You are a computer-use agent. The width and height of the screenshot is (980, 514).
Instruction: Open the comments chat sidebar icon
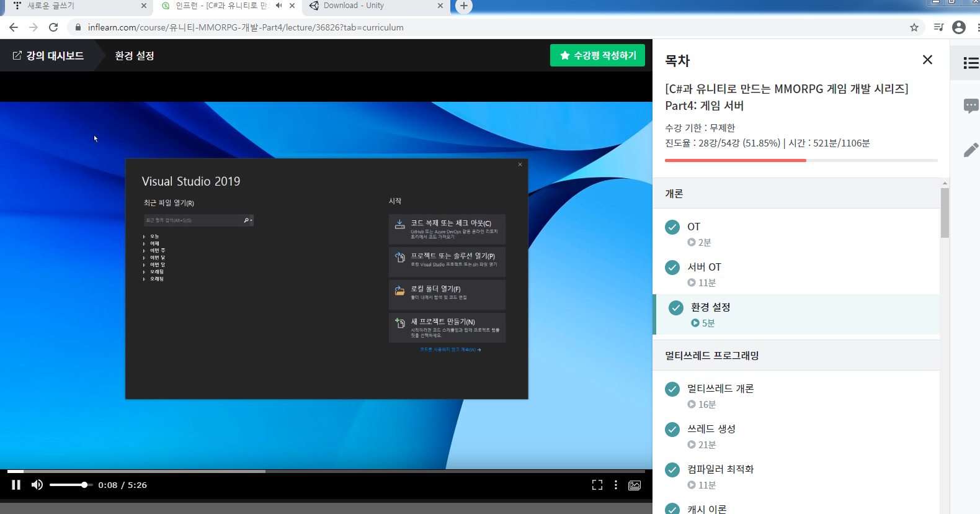click(x=971, y=106)
